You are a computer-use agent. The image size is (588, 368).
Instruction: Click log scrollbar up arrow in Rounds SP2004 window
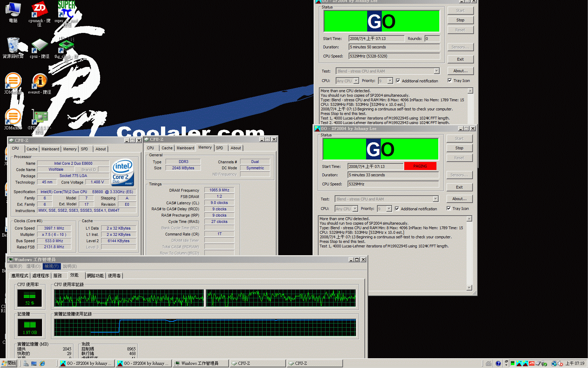click(x=470, y=91)
